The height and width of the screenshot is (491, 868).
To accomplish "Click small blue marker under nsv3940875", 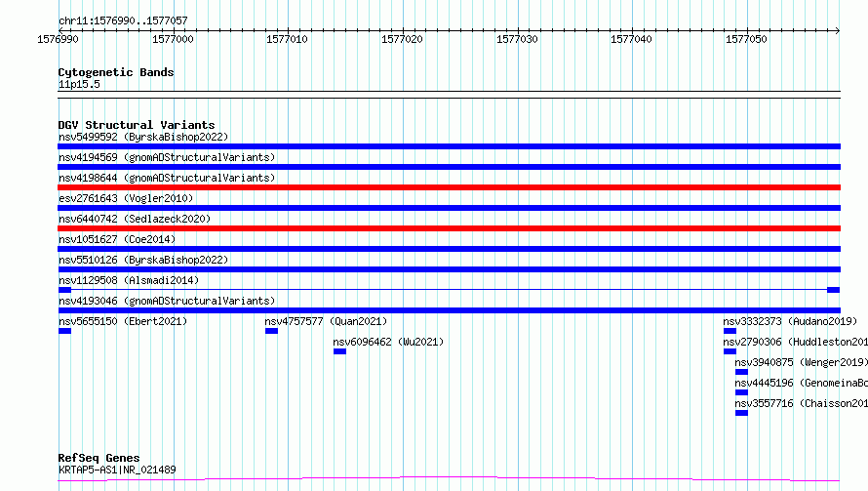I will 741,372.
